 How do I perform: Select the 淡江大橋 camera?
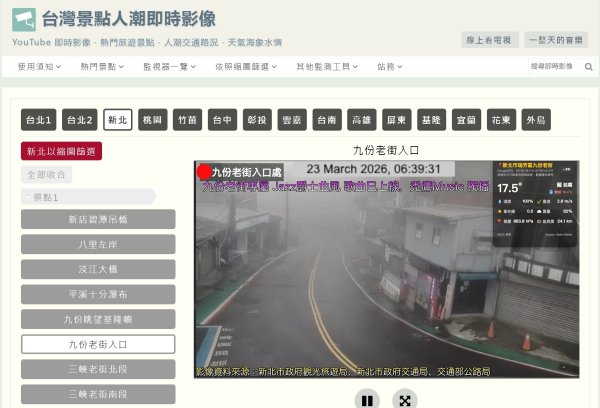pos(98,269)
